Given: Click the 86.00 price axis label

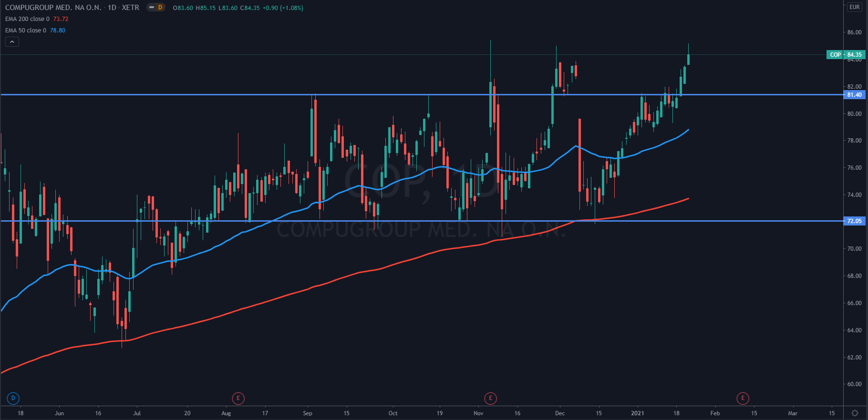Looking at the screenshot, I should [x=854, y=32].
